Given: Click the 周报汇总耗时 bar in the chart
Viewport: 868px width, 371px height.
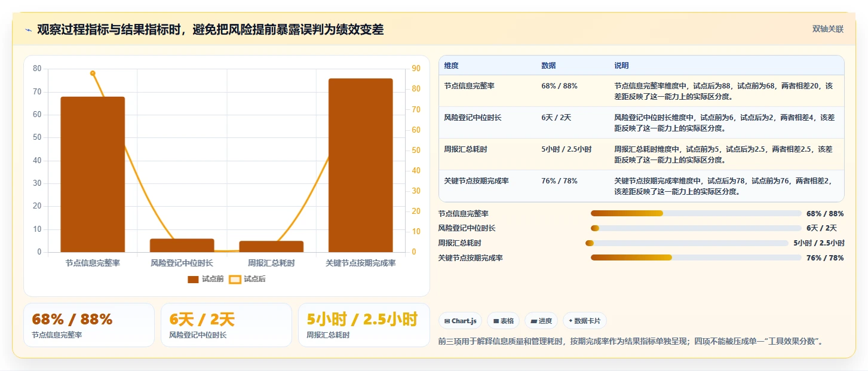Looking at the screenshot, I should [x=271, y=247].
